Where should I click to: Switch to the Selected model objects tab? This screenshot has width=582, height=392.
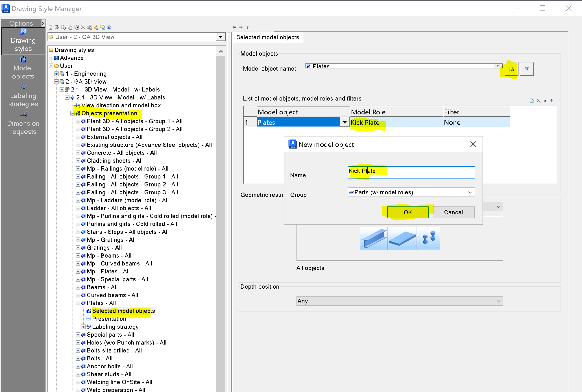[x=268, y=37]
